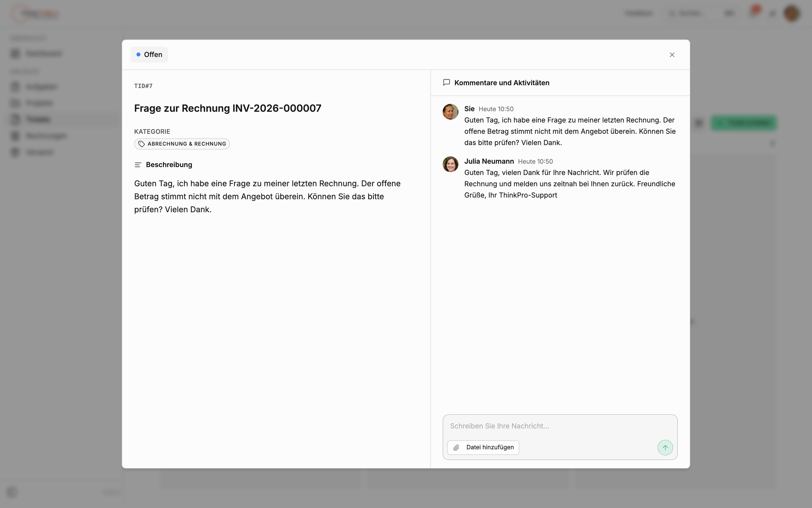This screenshot has width=812, height=508.
Task: Click the KATEGORIE label
Action: (152, 131)
